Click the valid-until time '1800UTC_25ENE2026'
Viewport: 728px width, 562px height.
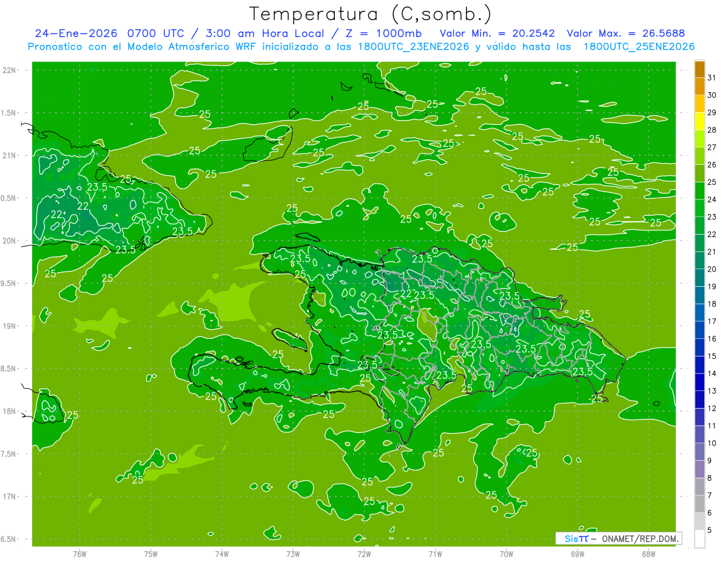(639, 47)
